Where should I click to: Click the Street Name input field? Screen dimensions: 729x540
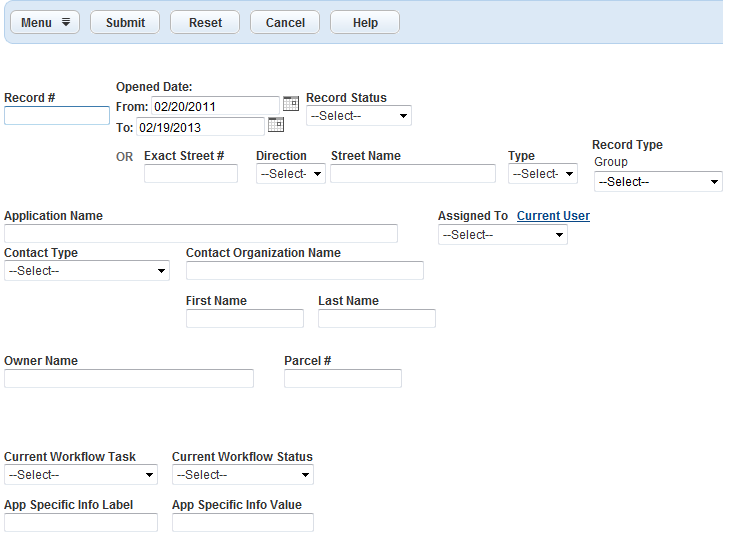pos(413,174)
